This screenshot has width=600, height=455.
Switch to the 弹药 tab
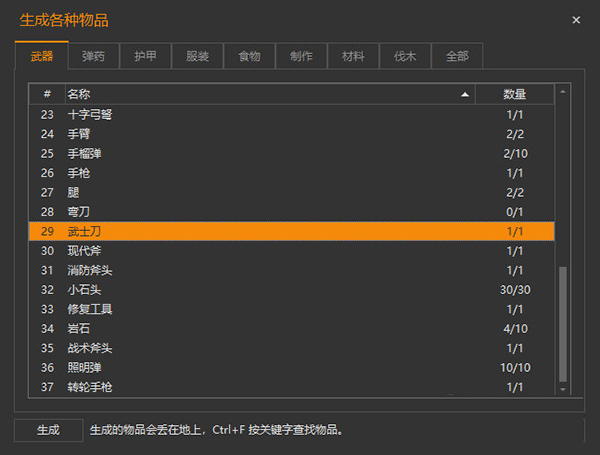pyautogui.click(x=93, y=57)
